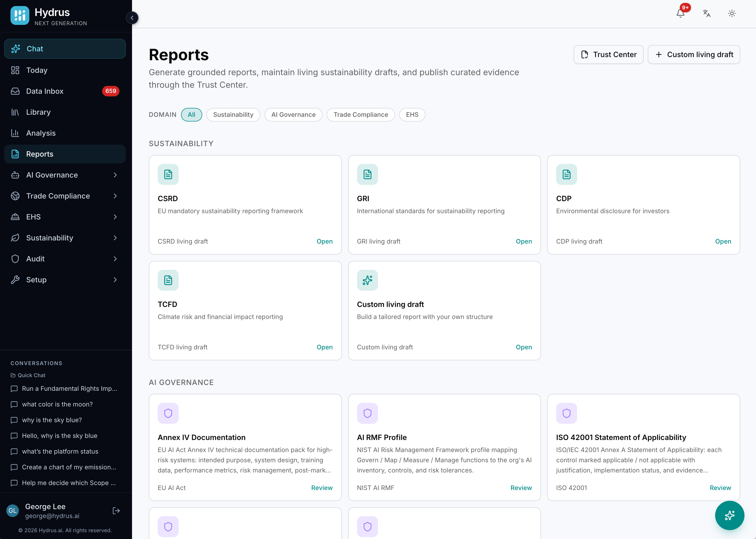Click the AI RMF Profile shield icon
This screenshot has height=539, width=756.
[x=367, y=413]
